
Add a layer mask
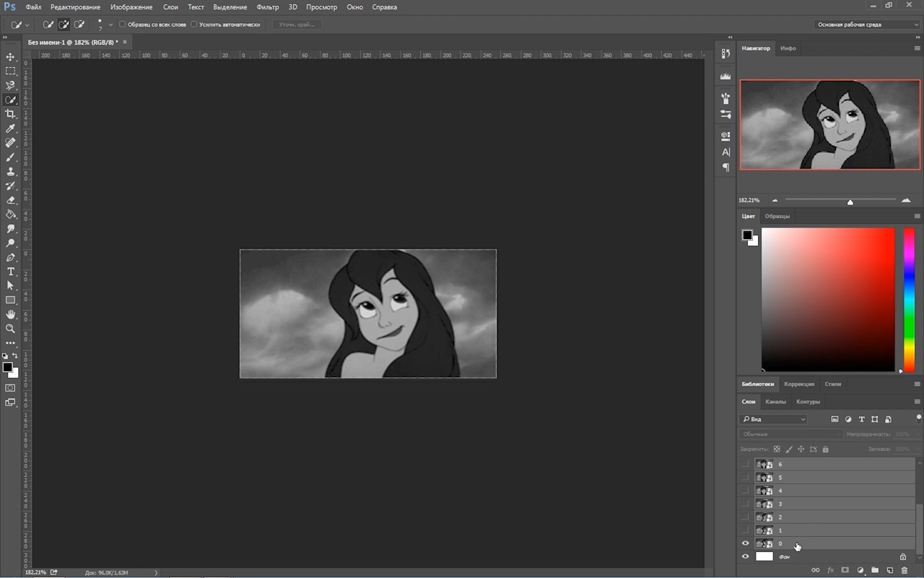845,570
